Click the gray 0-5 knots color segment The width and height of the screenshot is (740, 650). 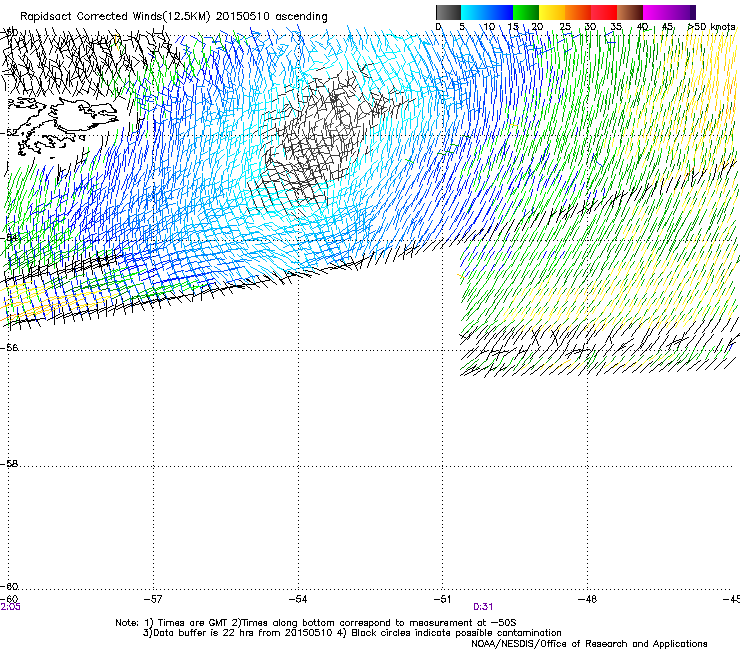448,12
